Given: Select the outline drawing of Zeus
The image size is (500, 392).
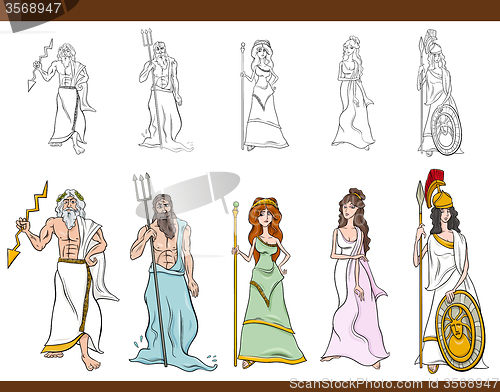Looking at the screenshot, I should 62,97.
